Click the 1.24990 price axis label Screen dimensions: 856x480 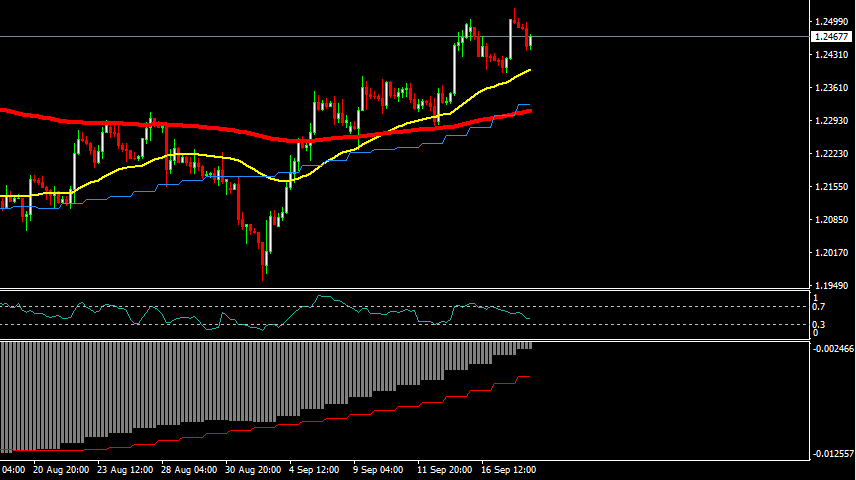(831, 22)
